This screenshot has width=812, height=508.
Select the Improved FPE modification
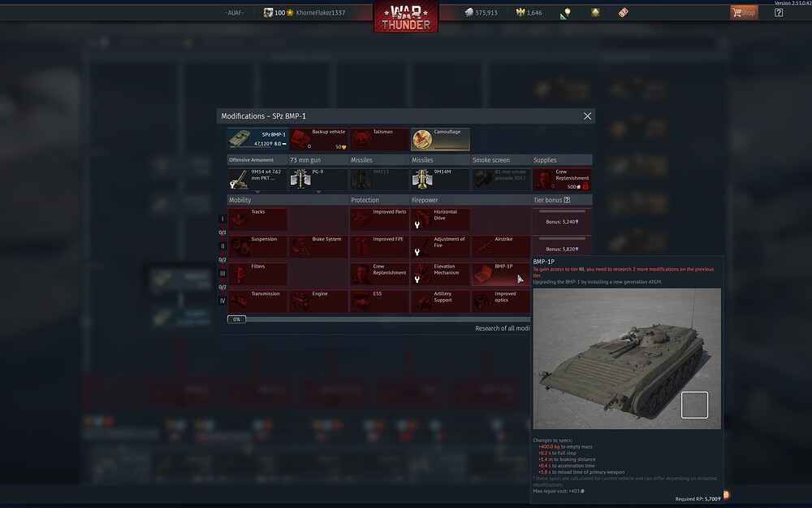[x=379, y=247]
